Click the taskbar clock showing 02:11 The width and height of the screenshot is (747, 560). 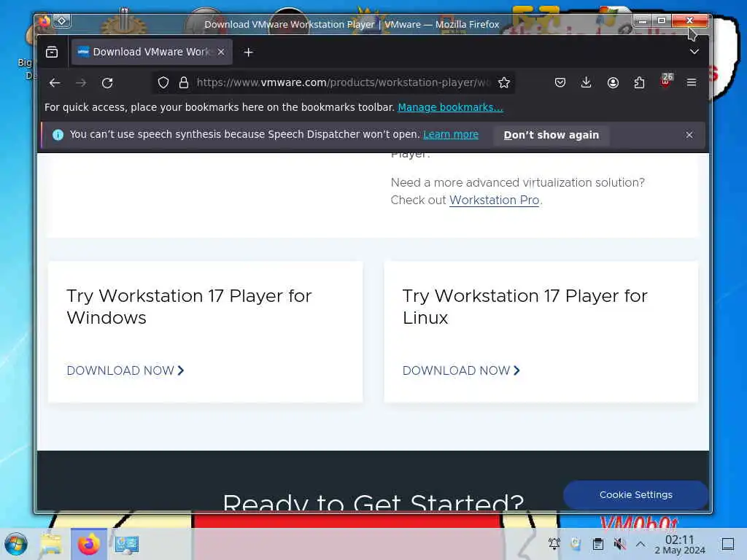click(x=680, y=544)
